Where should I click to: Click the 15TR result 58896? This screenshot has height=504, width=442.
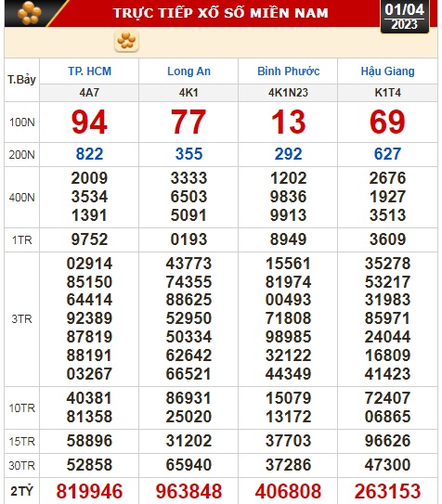pyautogui.click(x=89, y=441)
